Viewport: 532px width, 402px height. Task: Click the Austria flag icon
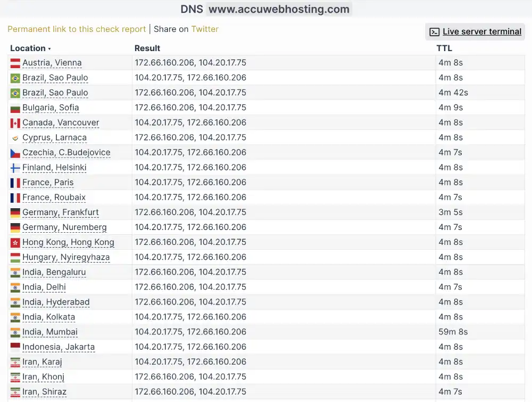pyautogui.click(x=14, y=63)
